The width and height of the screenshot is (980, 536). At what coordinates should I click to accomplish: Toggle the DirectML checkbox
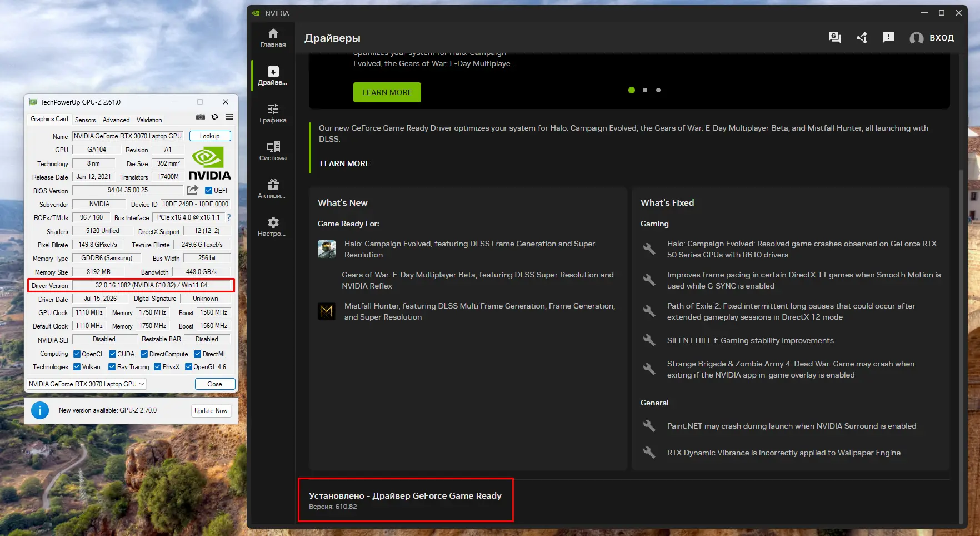click(197, 354)
